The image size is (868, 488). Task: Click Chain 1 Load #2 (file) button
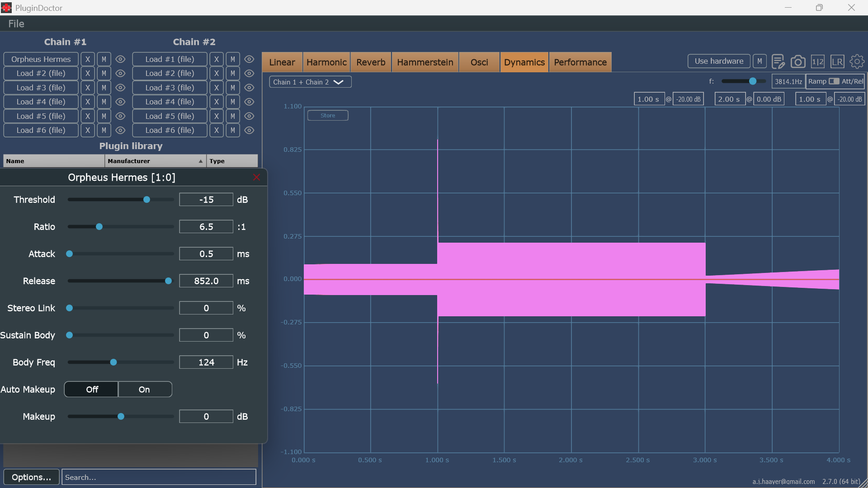41,73
